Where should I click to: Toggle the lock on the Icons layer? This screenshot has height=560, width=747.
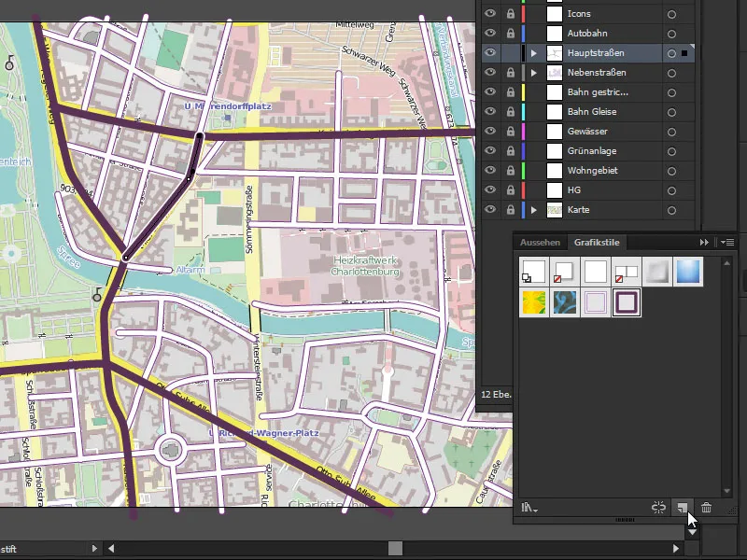(x=510, y=14)
